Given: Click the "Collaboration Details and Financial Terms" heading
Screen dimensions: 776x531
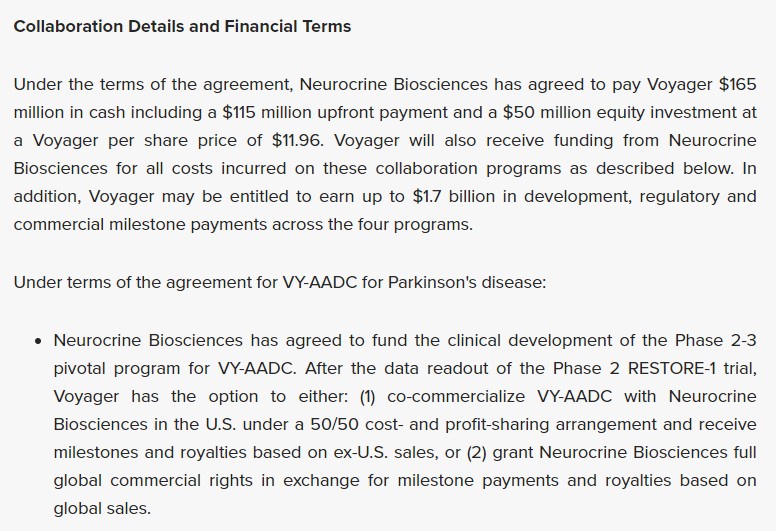Looking at the screenshot, I should point(182,26).
